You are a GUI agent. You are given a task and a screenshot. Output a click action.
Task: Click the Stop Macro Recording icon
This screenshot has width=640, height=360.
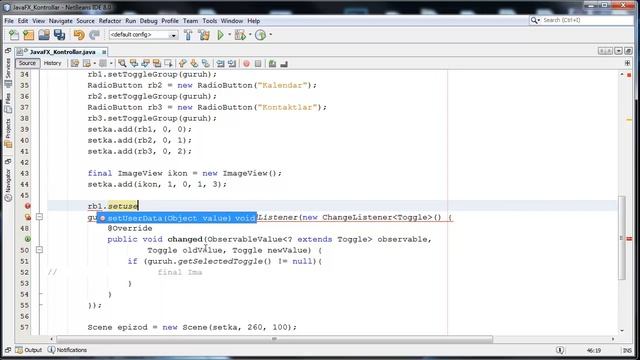(258, 64)
